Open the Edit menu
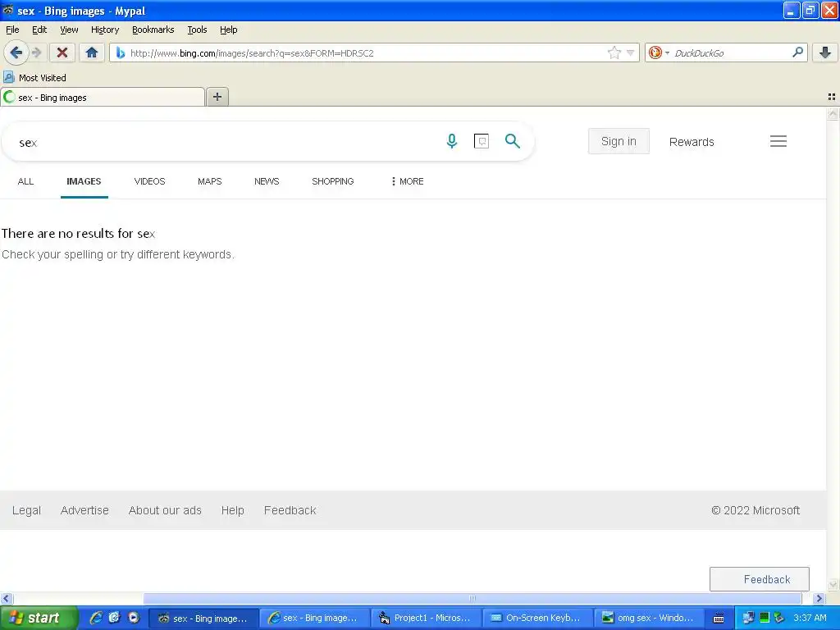Screen dimensions: 840x630 pos(39,30)
